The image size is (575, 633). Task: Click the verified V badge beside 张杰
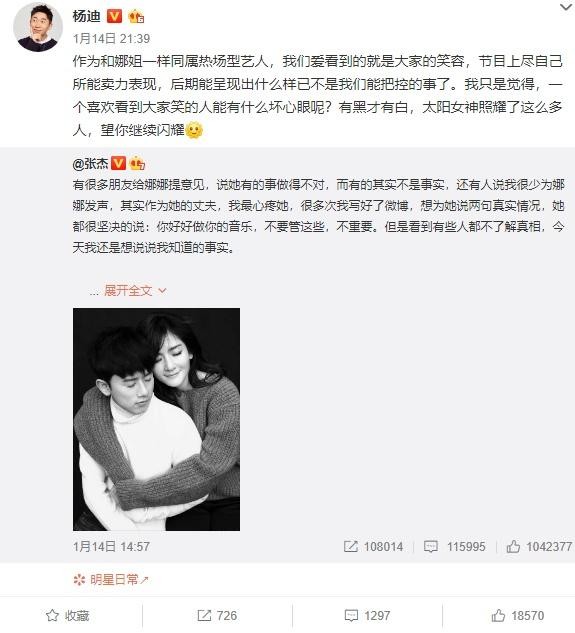pyautogui.click(x=118, y=163)
